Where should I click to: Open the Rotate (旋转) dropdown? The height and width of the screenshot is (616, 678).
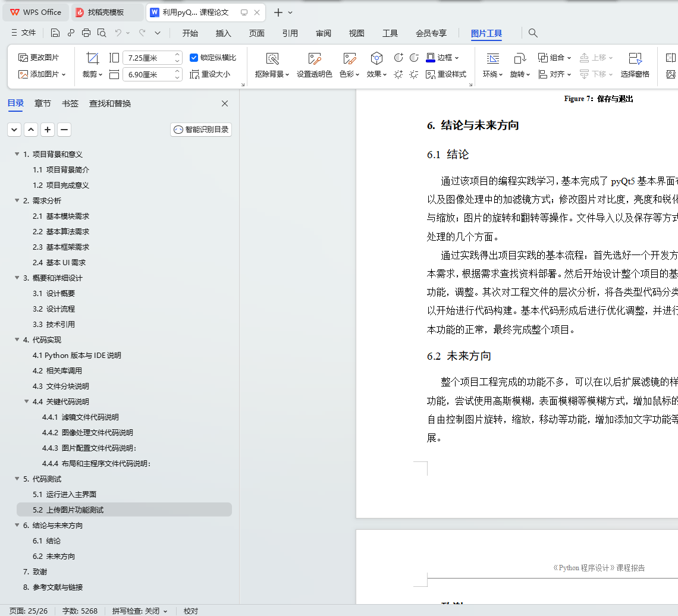(x=520, y=74)
